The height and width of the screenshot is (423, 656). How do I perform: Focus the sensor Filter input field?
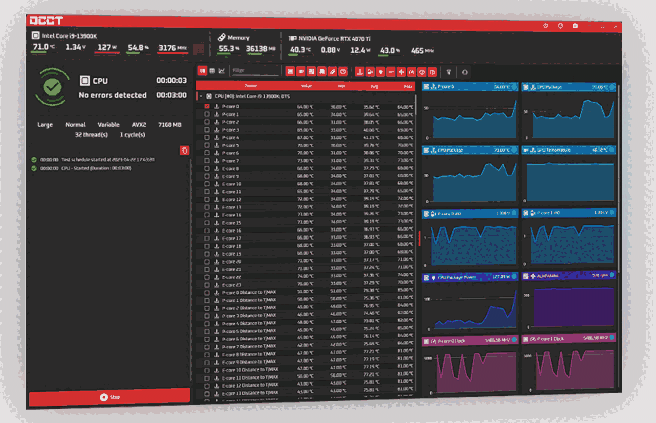pos(255,71)
